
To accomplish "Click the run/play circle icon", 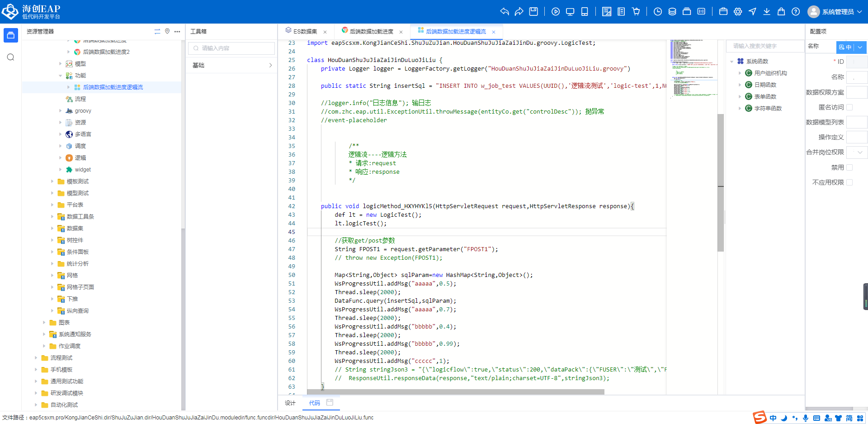I will [556, 12].
